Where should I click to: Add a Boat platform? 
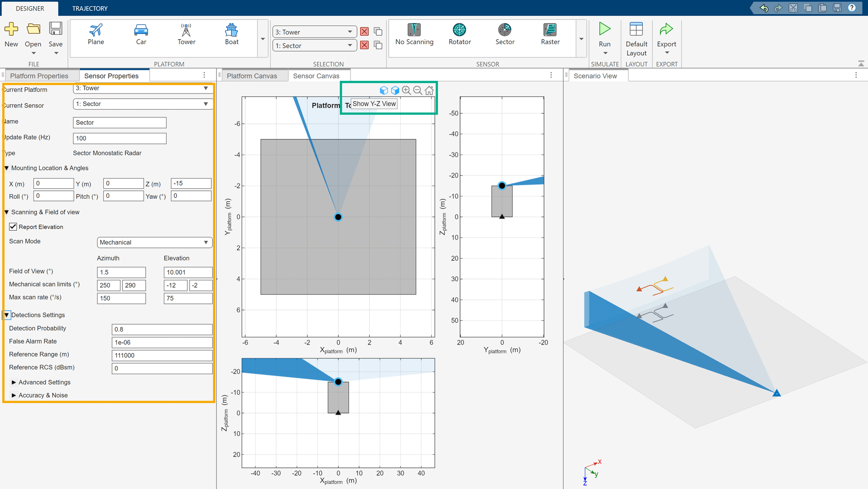click(x=231, y=35)
